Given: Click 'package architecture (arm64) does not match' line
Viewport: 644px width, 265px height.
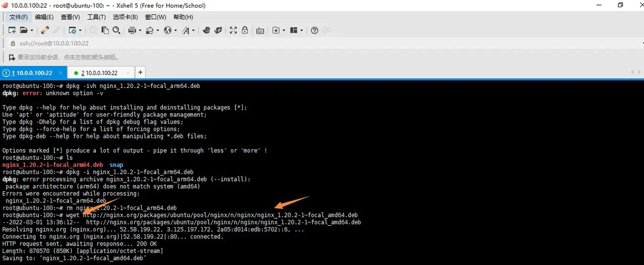Looking at the screenshot, I should (x=103, y=186).
